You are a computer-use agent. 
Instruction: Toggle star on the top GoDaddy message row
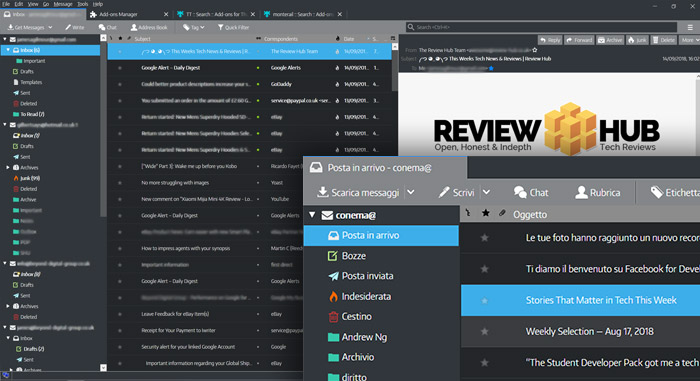point(120,84)
